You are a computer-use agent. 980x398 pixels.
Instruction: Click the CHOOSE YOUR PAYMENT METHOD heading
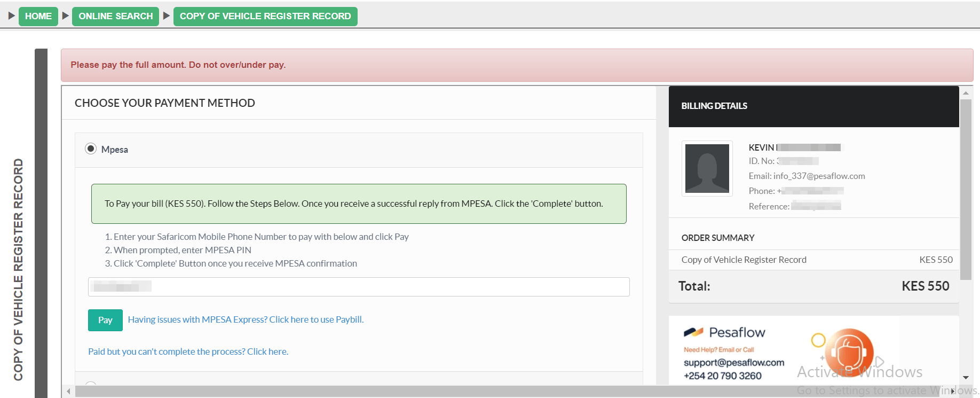(x=165, y=103)
